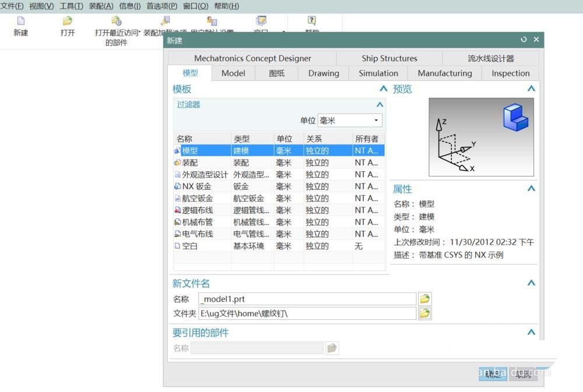Click the browse folder icon beside 文件夹
Image resolution: width=583 pixels, height=392 pixels.
(x=424, y=313)
